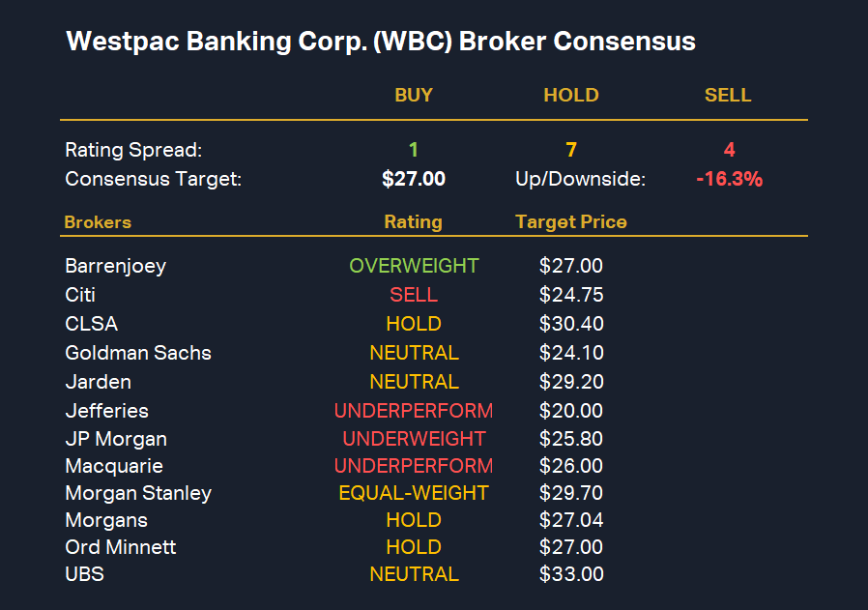Click Morgan Stanley's EQUAL-WEIGHT rating

tap(414, 493)
